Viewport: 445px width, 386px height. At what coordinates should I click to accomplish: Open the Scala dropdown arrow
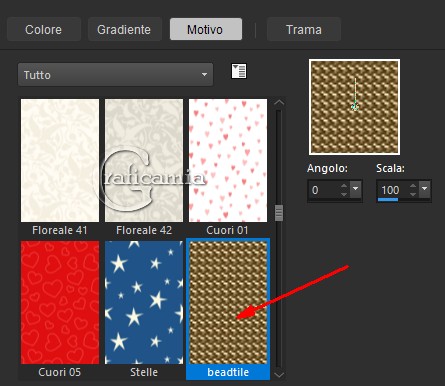[x=424, y=189]
